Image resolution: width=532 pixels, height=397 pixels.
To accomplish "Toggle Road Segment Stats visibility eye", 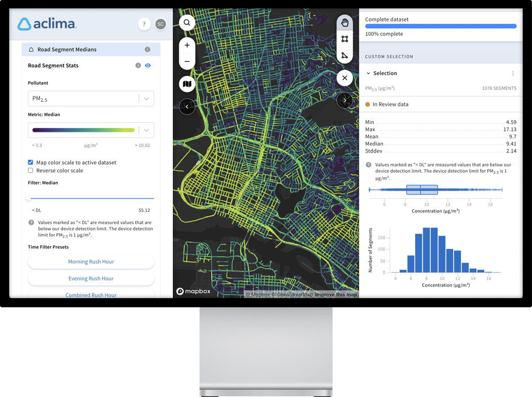I will click(147, 65).
